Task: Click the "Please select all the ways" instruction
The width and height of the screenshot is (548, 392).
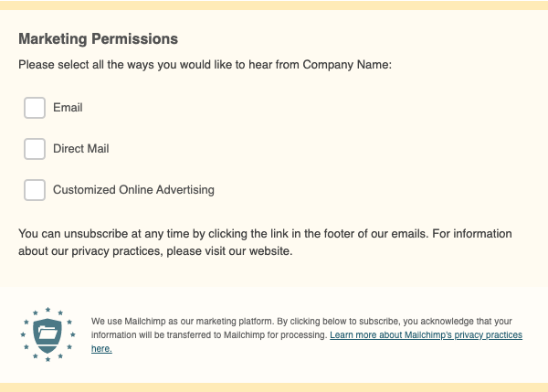Action: click(91, 66)
